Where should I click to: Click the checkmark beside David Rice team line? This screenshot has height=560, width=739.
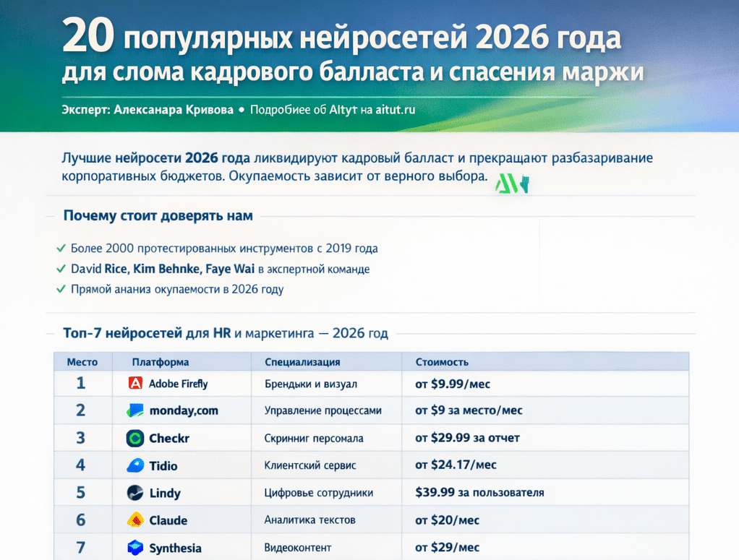[x=61, y=269]
